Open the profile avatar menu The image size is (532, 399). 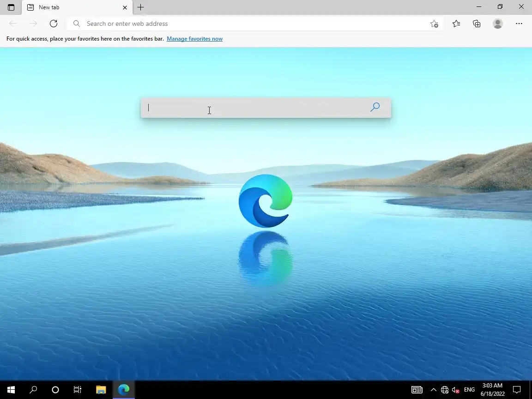[498, 24]
